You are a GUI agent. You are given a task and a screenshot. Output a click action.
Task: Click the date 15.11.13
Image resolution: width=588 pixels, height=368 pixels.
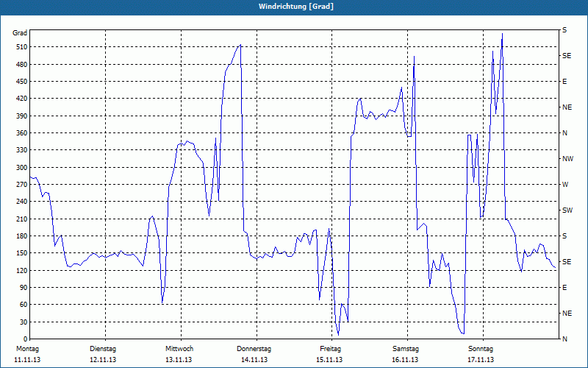329,360
